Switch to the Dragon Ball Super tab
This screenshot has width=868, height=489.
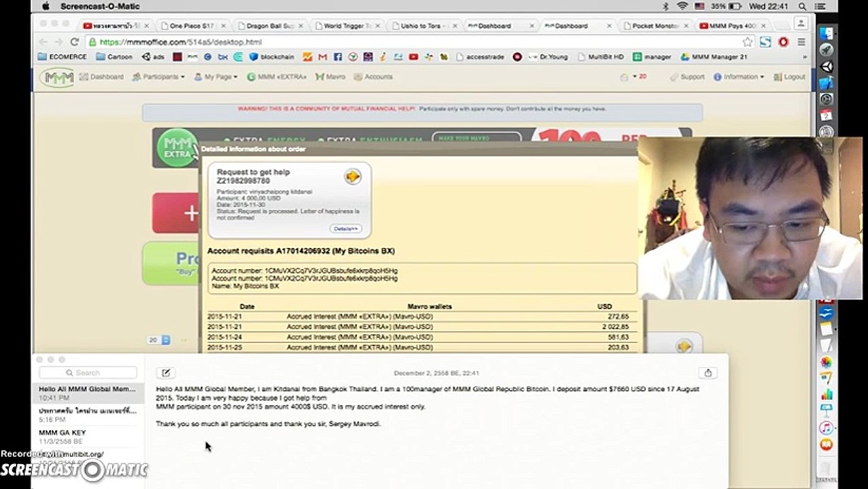coord(270,26)
